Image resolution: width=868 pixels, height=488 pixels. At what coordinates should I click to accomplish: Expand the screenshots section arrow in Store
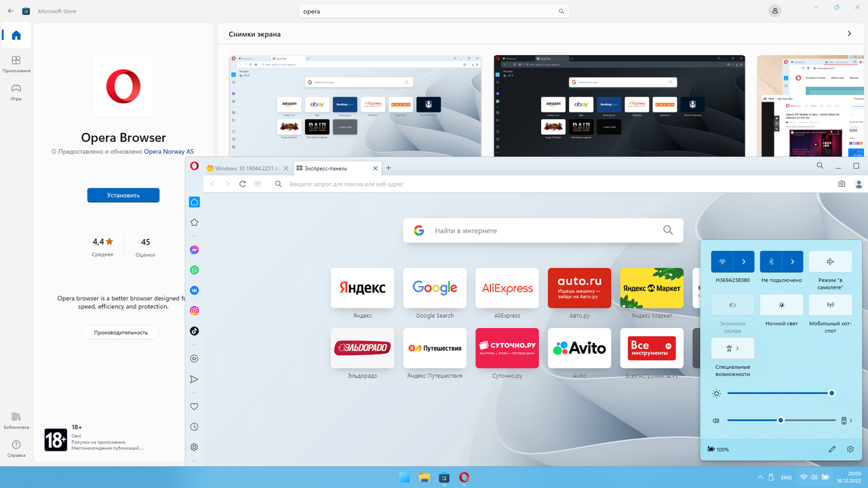850,34
